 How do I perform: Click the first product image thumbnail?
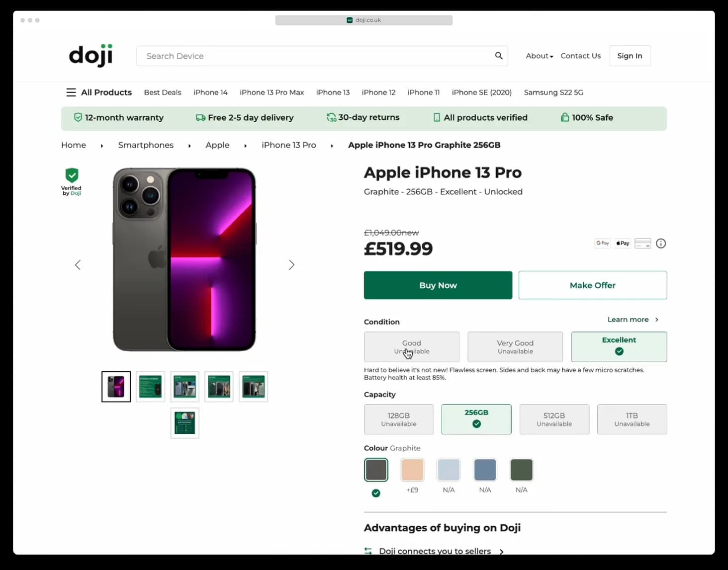(x=115, y=386)
